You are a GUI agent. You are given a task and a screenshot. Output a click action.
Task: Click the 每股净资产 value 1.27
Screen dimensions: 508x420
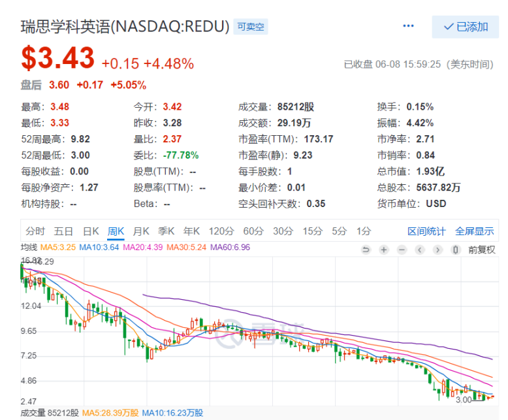point(89,187)
